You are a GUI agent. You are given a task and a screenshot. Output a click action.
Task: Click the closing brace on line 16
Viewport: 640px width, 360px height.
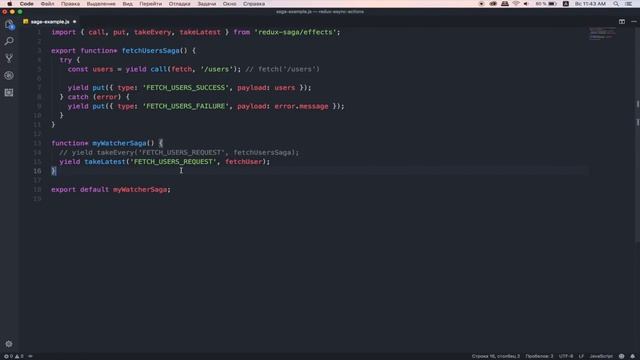tap(53, 171)
